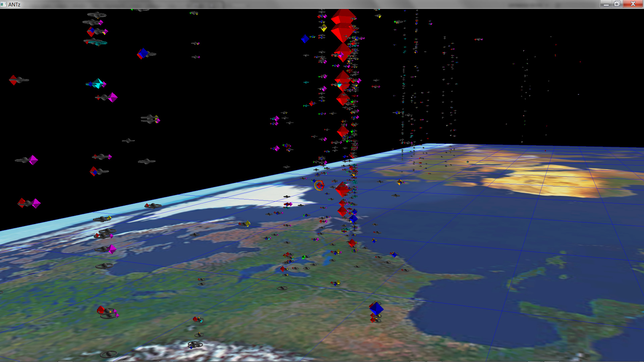
Task: Close the ANTz application window
Action: point(633,4)
